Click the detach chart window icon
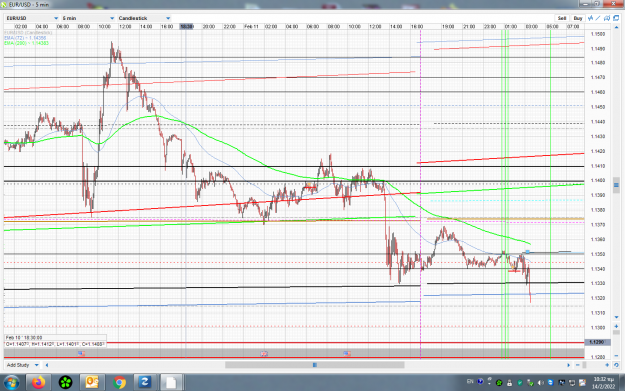 (616, 18)
